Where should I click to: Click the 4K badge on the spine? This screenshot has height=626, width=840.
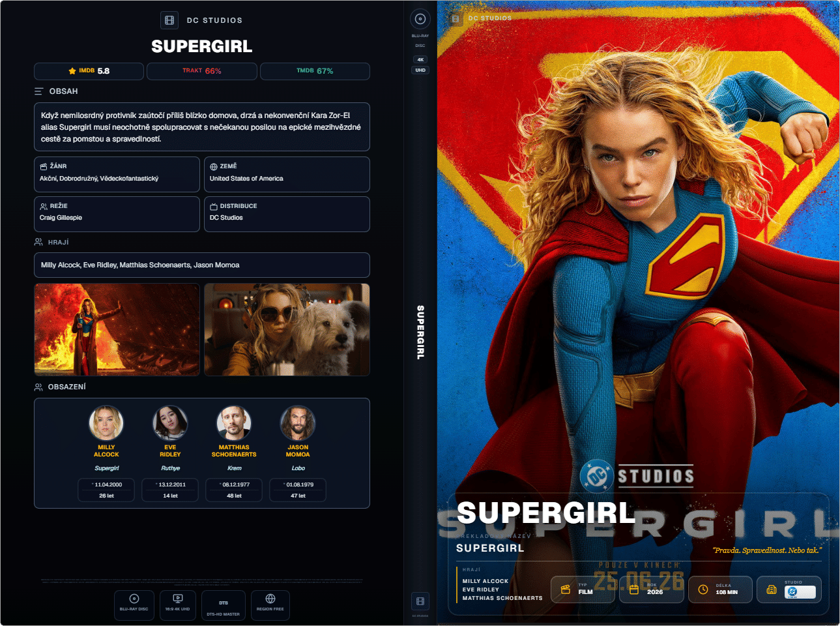click(420, 59)
